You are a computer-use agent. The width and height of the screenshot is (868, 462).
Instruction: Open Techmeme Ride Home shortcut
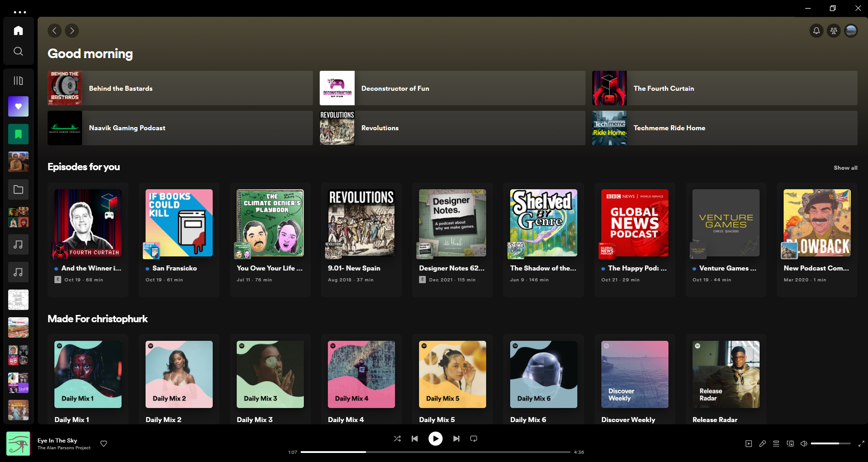point(725,128)
